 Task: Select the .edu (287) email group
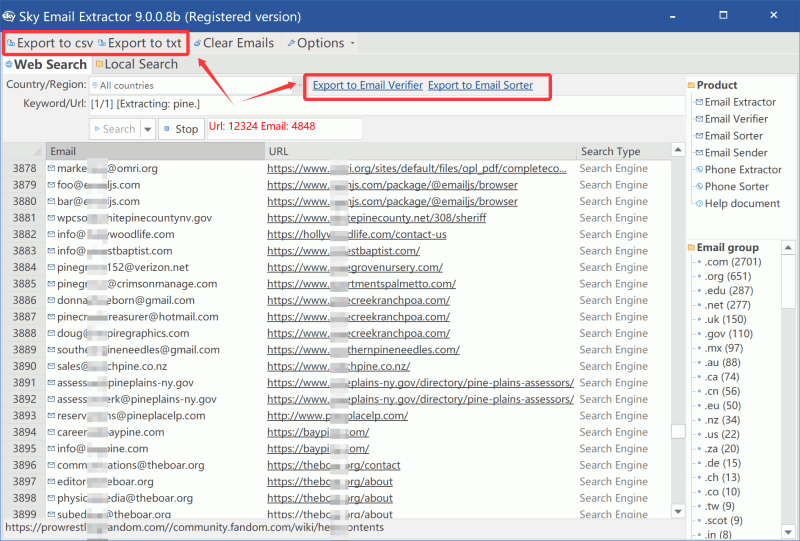729,290
